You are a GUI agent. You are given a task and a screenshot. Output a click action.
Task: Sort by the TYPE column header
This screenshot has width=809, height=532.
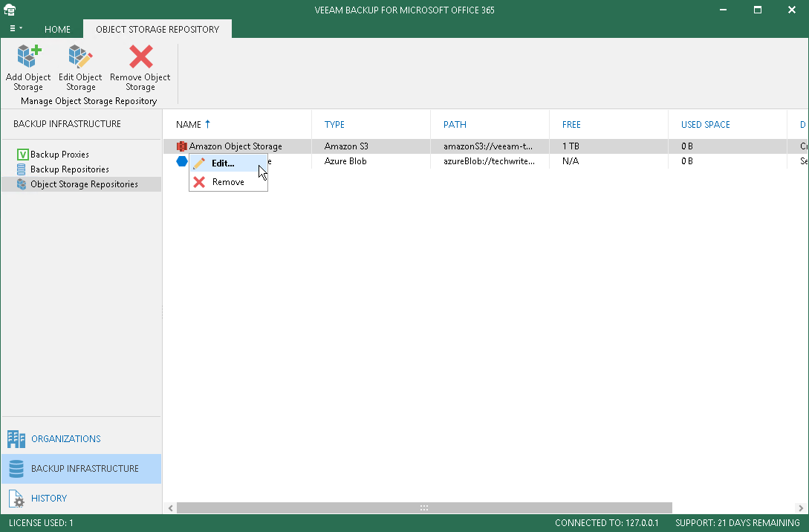click(334, 124)
